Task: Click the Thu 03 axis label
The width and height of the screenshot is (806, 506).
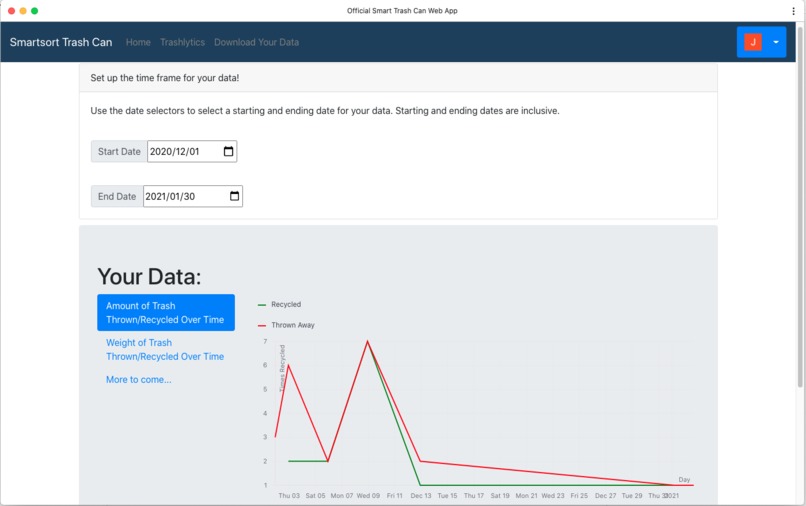Action: [x=289, y=496]
